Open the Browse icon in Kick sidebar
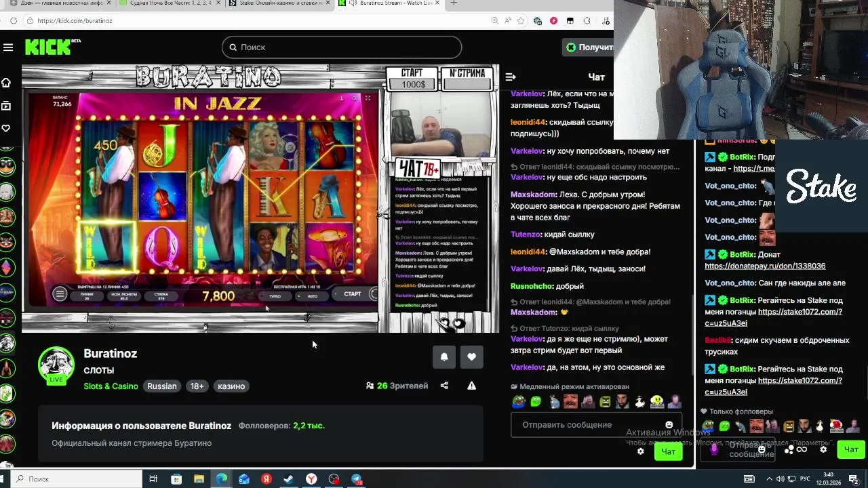Viewport: 868px width, 488px height. (6, 106)
